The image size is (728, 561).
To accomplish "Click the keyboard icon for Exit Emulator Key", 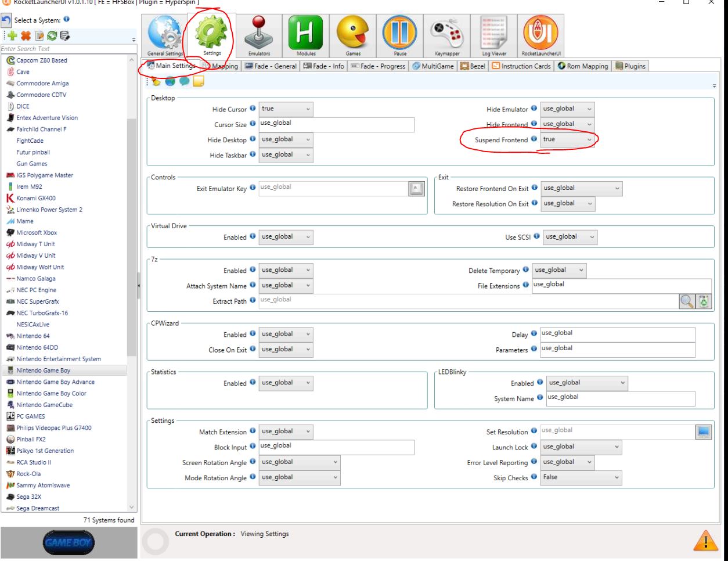I will 416,188.
